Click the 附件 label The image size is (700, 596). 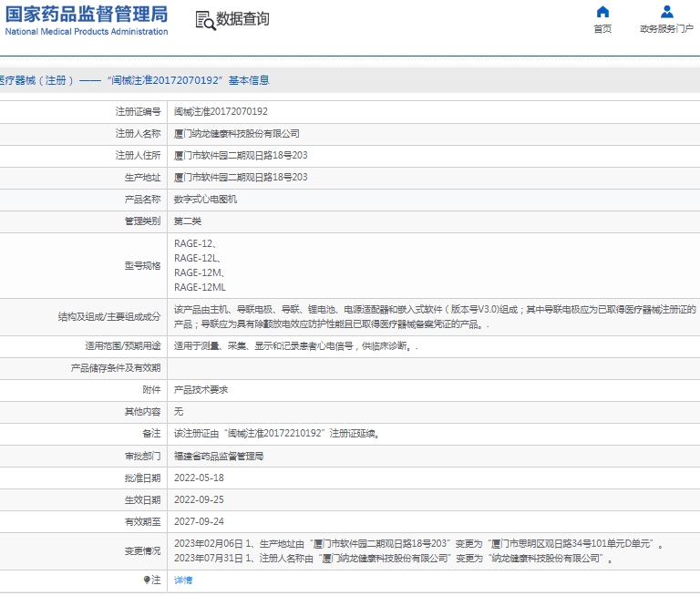tap(151, 390)
